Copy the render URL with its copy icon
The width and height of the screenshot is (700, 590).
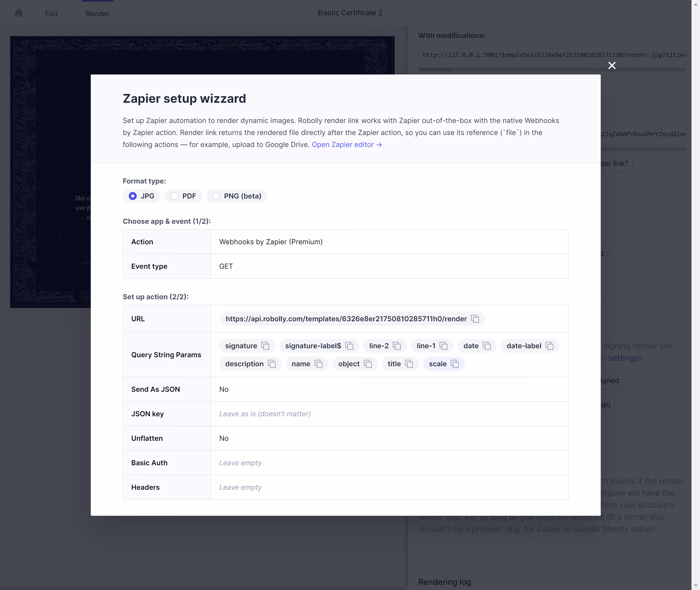pyautogui.click(x=475, y=319)
